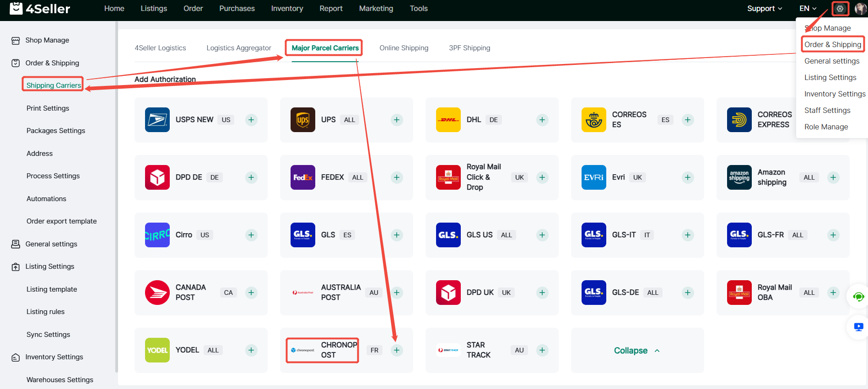
Task: Open Listings in top navigation
Action: [154, 8]
